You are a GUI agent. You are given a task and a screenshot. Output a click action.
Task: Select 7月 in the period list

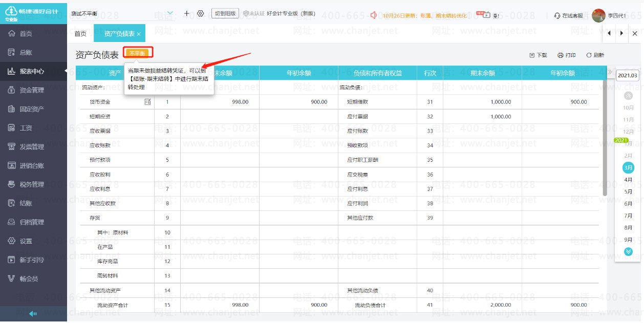628,216
